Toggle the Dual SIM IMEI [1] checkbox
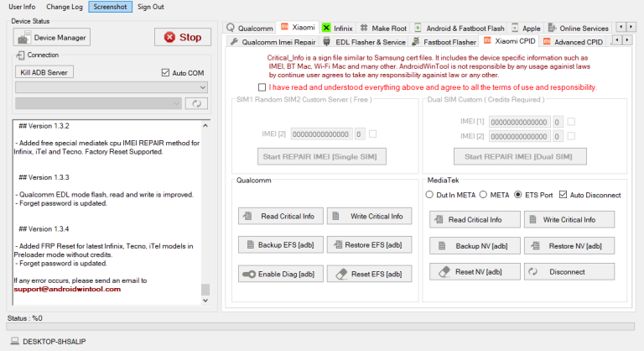The height and width of the screenshot is (351, 644). pyautogui.click(x=571, y=122)
